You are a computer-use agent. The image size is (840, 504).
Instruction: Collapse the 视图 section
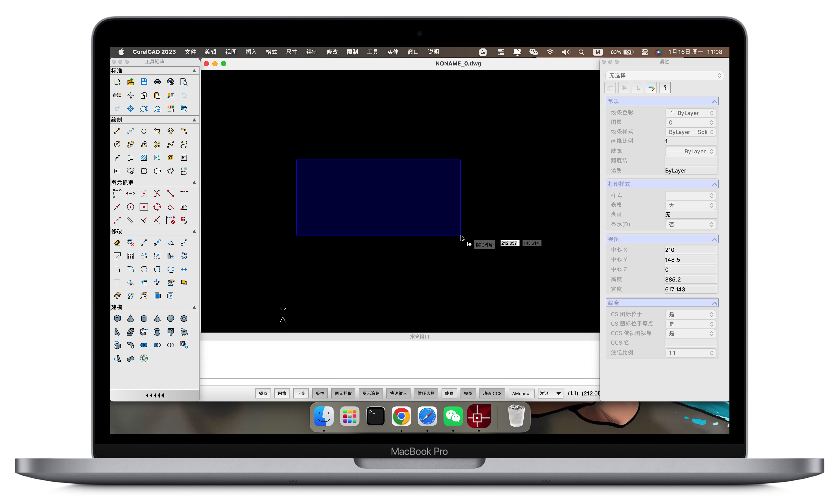click(x=714, y=240)
